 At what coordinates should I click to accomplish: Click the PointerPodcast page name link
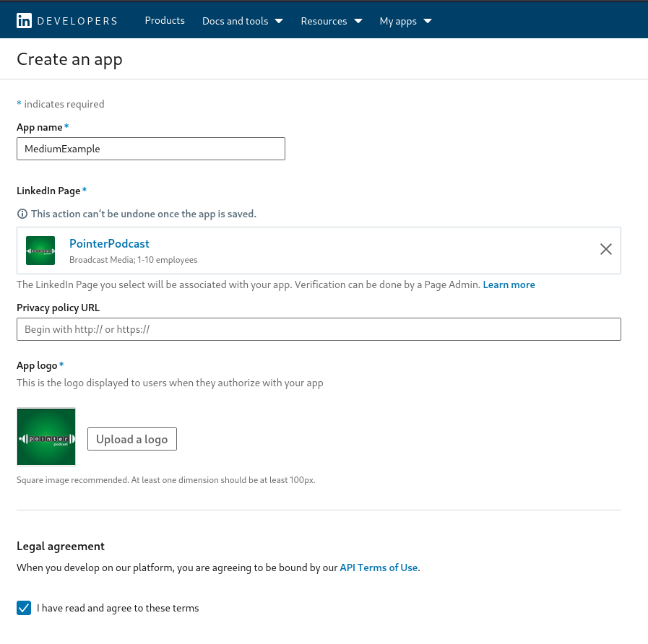point(109,243)
